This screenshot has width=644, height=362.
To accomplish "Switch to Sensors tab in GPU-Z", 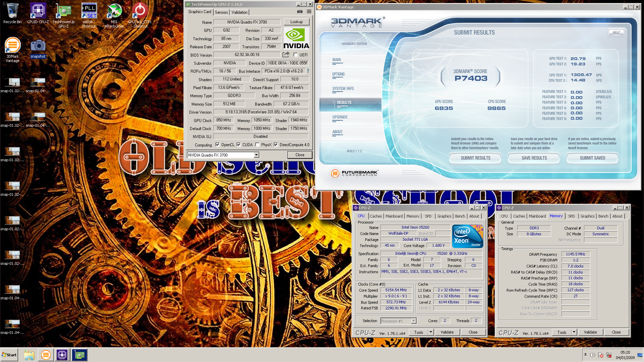I will coord(221,12).
